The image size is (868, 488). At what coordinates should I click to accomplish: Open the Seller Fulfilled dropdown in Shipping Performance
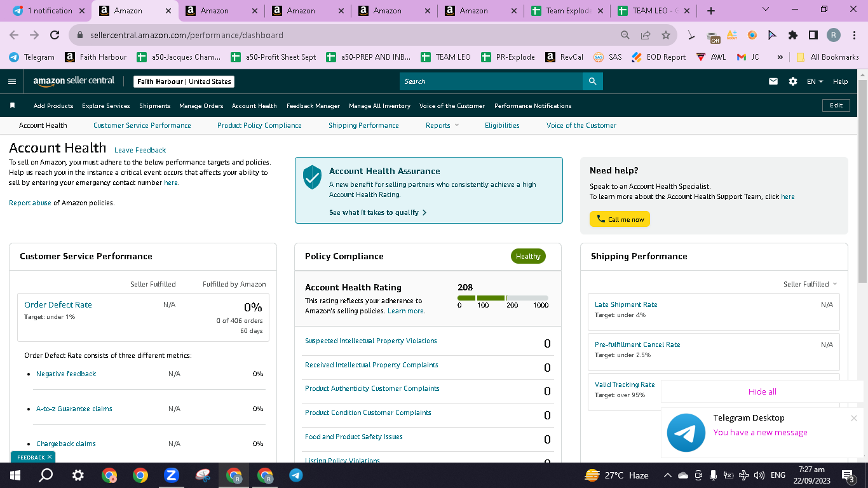pyautogui.click(x=810, y=284)
